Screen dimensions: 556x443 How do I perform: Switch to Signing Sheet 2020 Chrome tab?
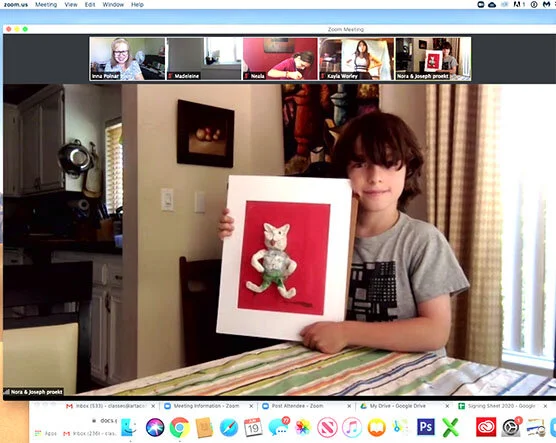coord(501,406)
